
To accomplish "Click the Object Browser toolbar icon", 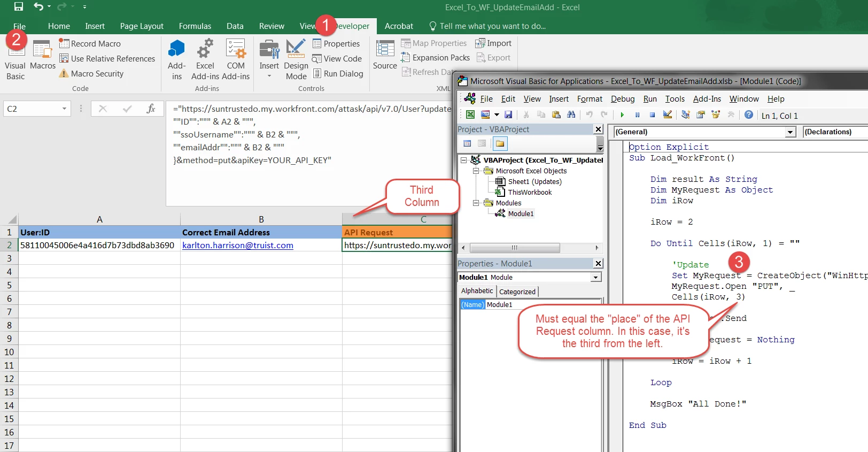I will click(x=716, y=115).
